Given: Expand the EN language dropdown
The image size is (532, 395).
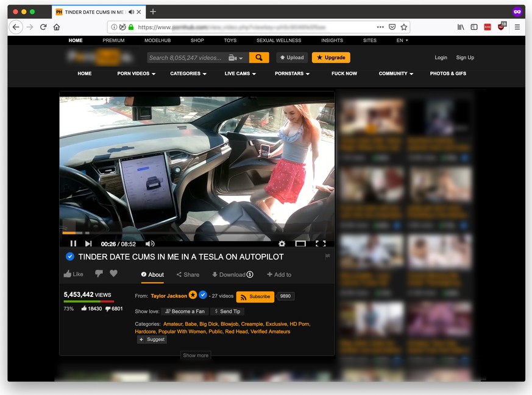Looking at the screenshot, I should click(x=402, y=40).
